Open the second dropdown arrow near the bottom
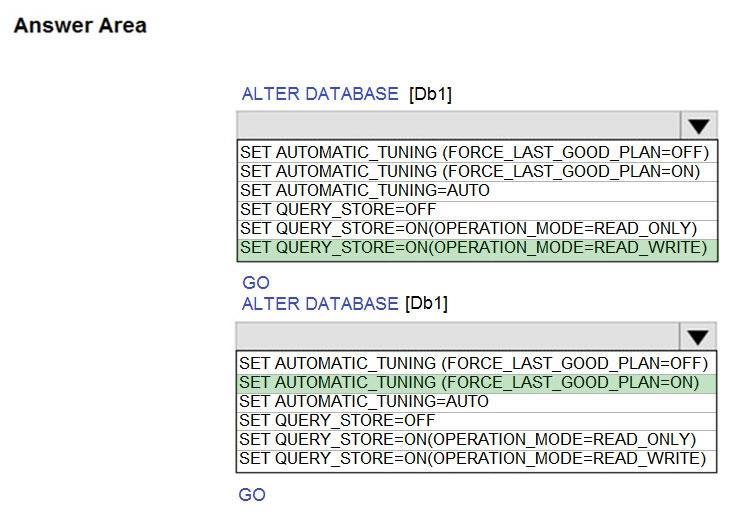Screen dimensions: 734x519 click(x=697, y=336)
